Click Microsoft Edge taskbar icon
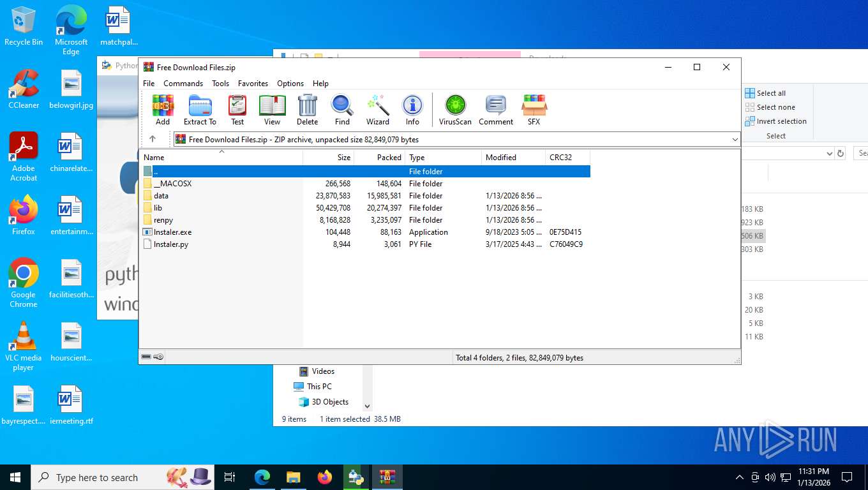The width and height of the screenshot is (868, 490). [262, 477]
